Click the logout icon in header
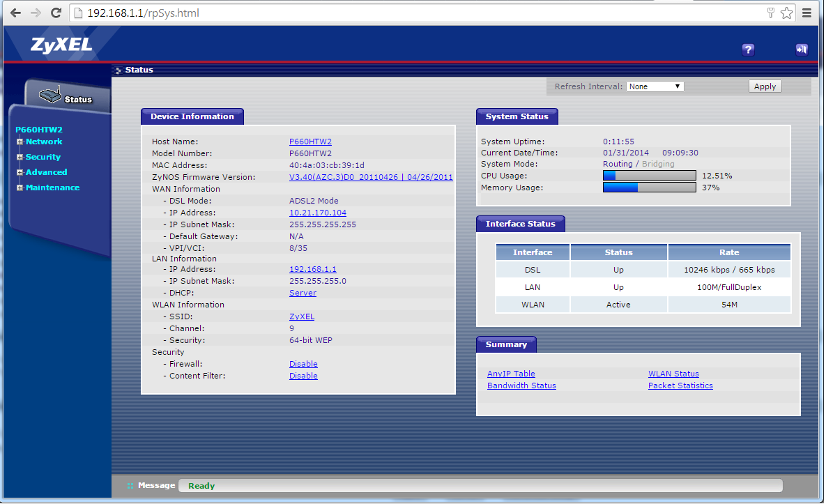The height and width of the screenshot is (504, 826). (x=801, y=49)
